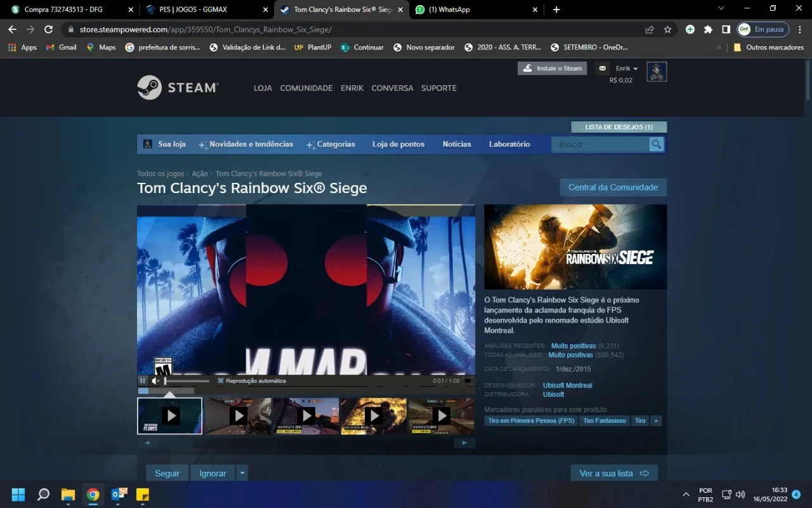812x508 pixels.
Task: Open the Ubisoft publisher link
Action: point(554,394)
